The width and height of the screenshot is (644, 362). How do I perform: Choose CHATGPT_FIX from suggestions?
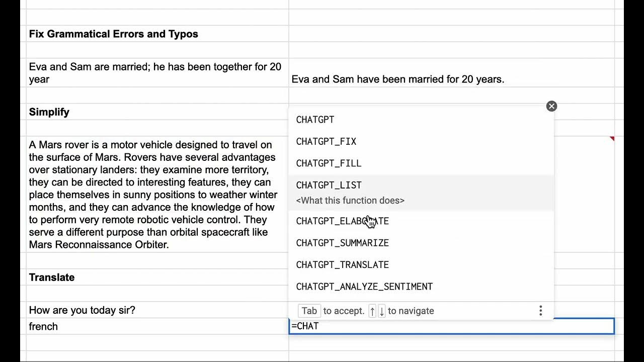421,142
